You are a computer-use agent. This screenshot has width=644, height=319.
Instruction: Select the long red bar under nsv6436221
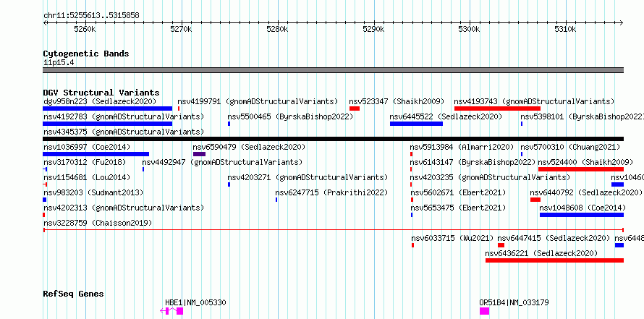click(554, 260)
